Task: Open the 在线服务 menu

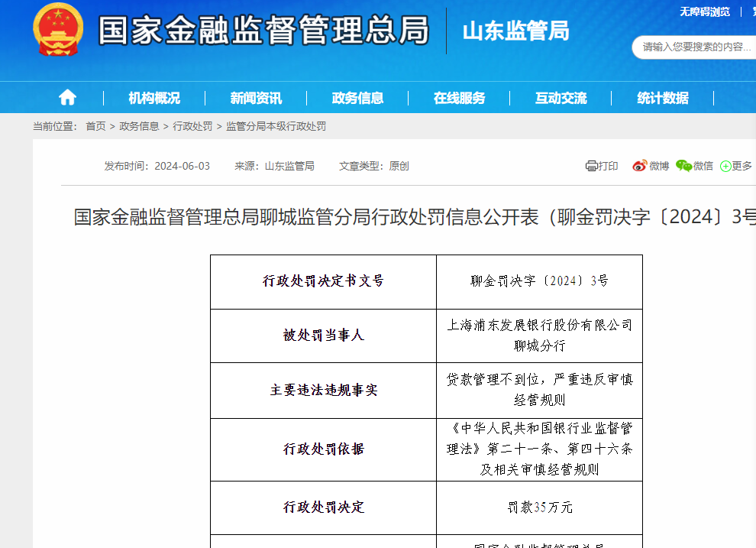Action: (459, 98)
